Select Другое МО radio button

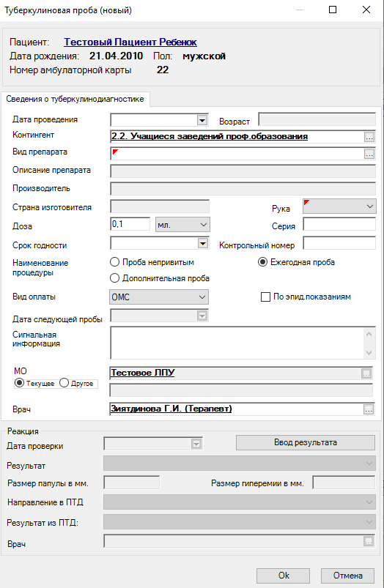pos(64,383)
